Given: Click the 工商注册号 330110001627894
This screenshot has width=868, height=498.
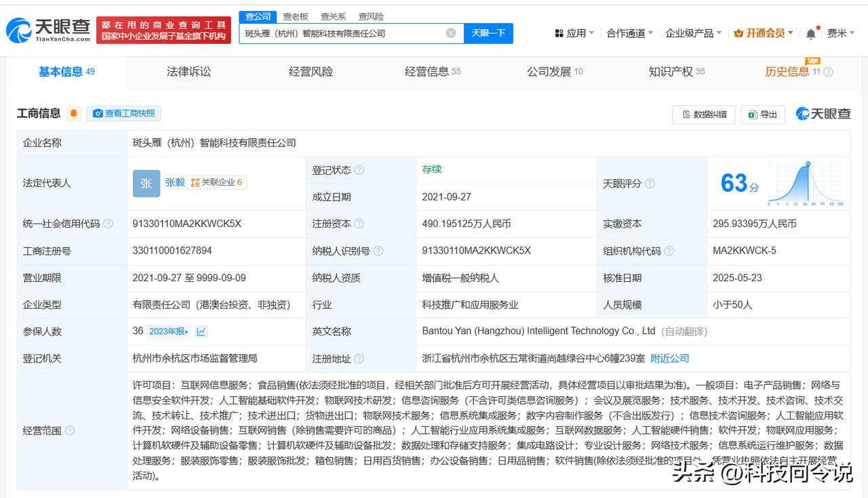Looking at the screenshot, I should tap(172, 251).
